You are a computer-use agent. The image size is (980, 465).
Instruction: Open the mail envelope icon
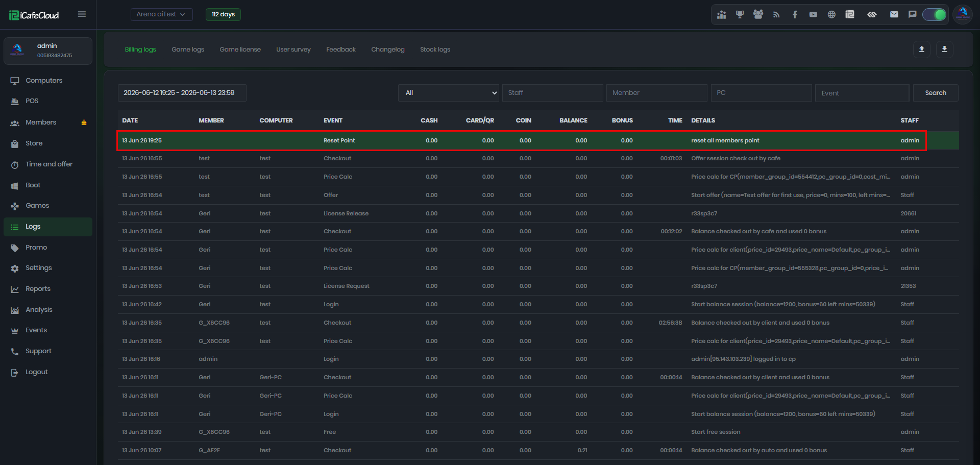click(894, 14)
